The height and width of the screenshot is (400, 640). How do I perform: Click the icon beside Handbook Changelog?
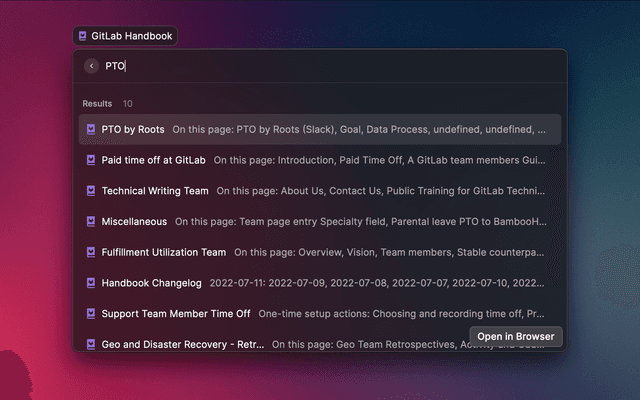click(90, 283)
